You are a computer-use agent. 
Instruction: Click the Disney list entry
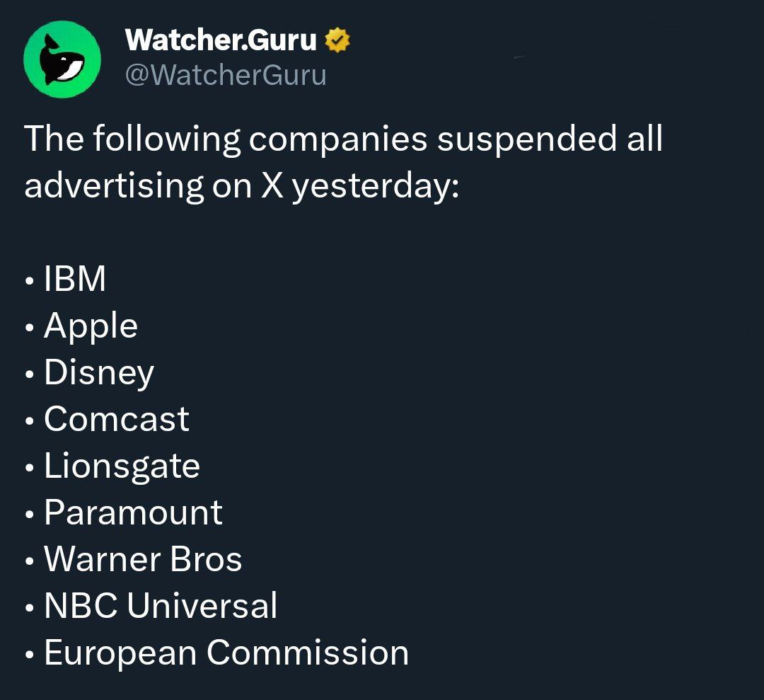99,372
